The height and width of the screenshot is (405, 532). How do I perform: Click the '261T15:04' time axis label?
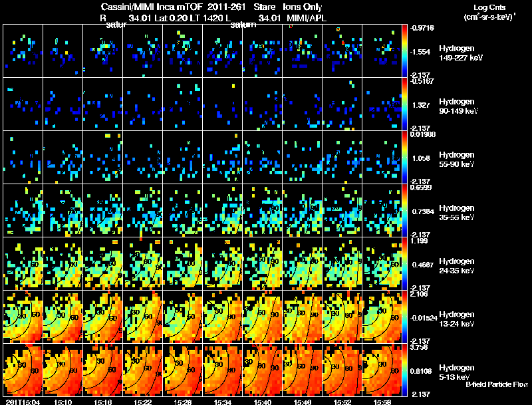coord(23,402)
